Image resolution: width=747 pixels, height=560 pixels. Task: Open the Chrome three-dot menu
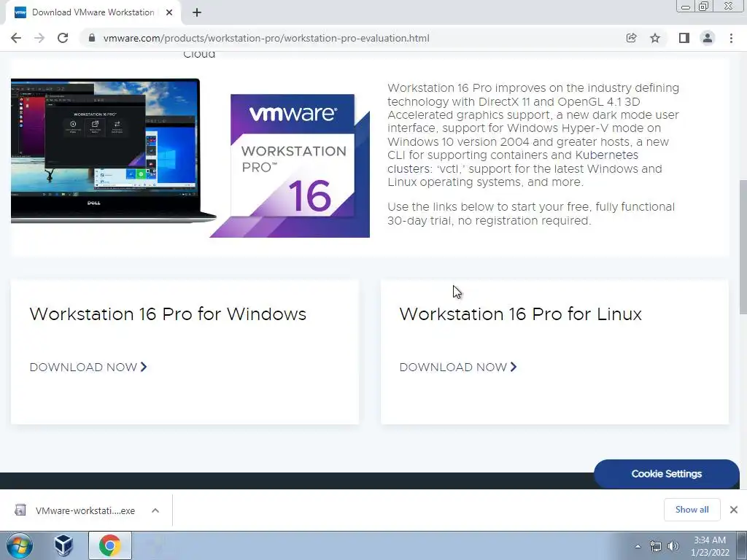[x=731, y=38]
